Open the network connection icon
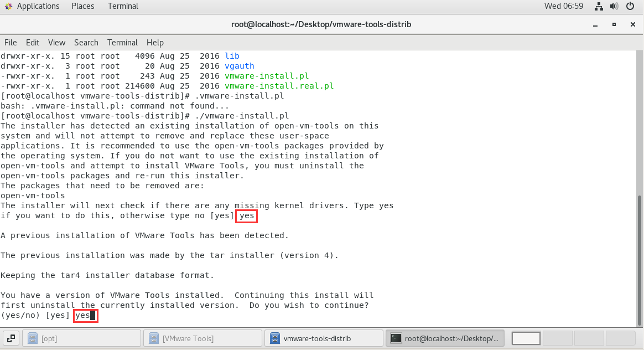Screen dimensions: 644x350 pos(599,6)
